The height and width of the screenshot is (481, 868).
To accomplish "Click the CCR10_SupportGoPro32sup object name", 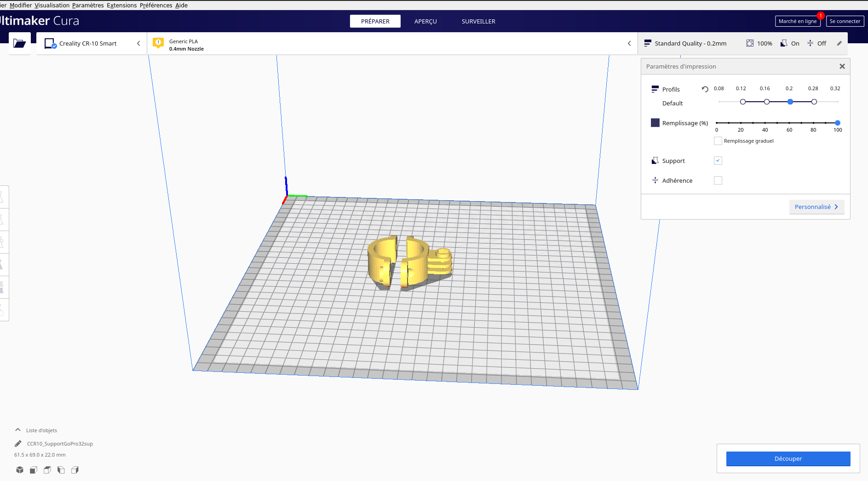I will point(60,444).
